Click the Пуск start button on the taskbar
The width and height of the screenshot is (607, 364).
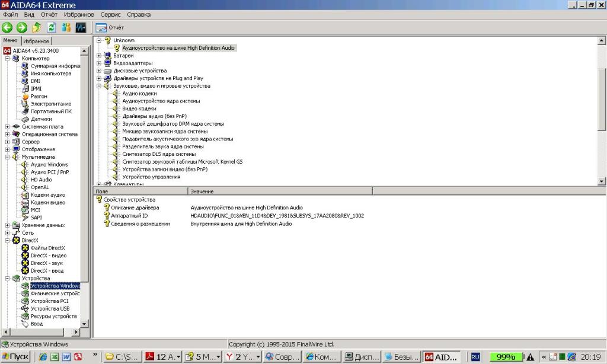(16, 357)
